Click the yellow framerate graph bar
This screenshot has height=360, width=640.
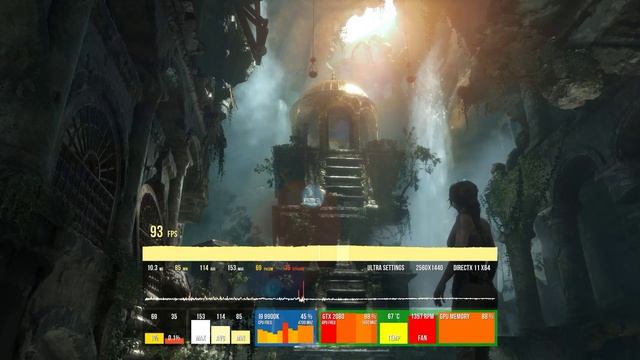coord(320,253)
